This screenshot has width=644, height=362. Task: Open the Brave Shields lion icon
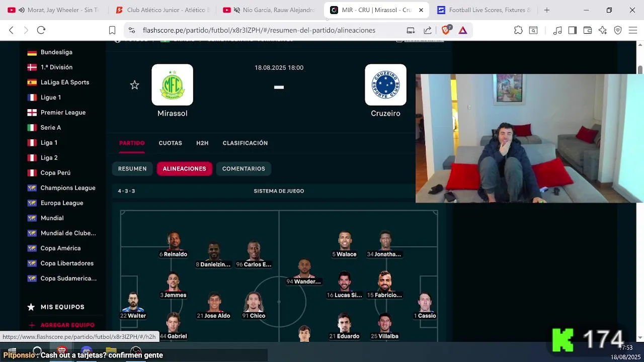click(446, 30)
